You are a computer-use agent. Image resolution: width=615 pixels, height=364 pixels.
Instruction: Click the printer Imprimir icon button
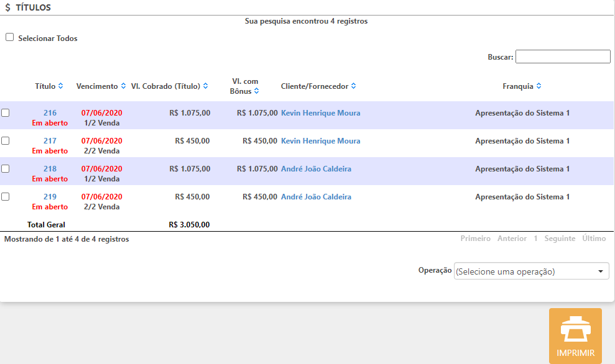[x=575, y=335]
